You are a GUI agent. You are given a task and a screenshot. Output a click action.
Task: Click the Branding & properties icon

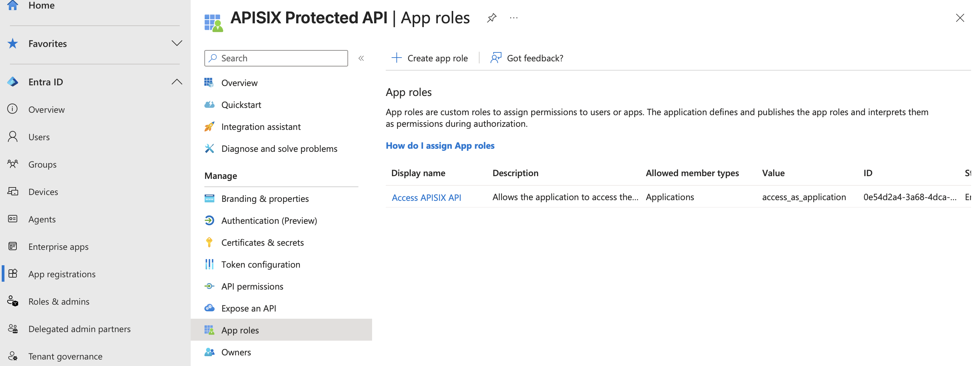209,198
